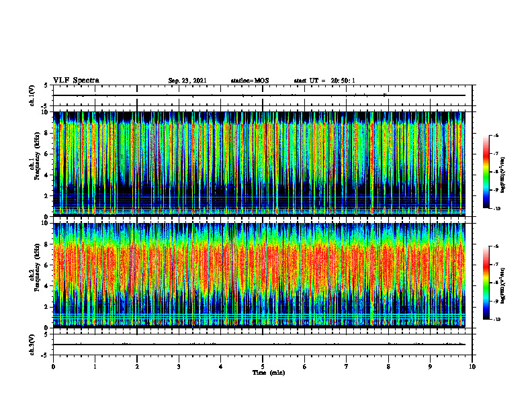Click time axis tick label "4"
This screenshot has width=532, height=411.
[221, 367]
